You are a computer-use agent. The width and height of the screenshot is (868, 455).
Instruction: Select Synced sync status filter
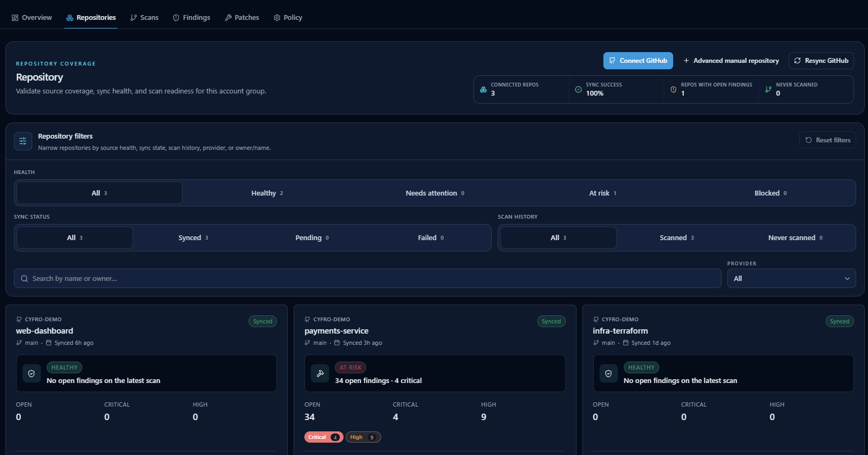[x=193, y=237]
